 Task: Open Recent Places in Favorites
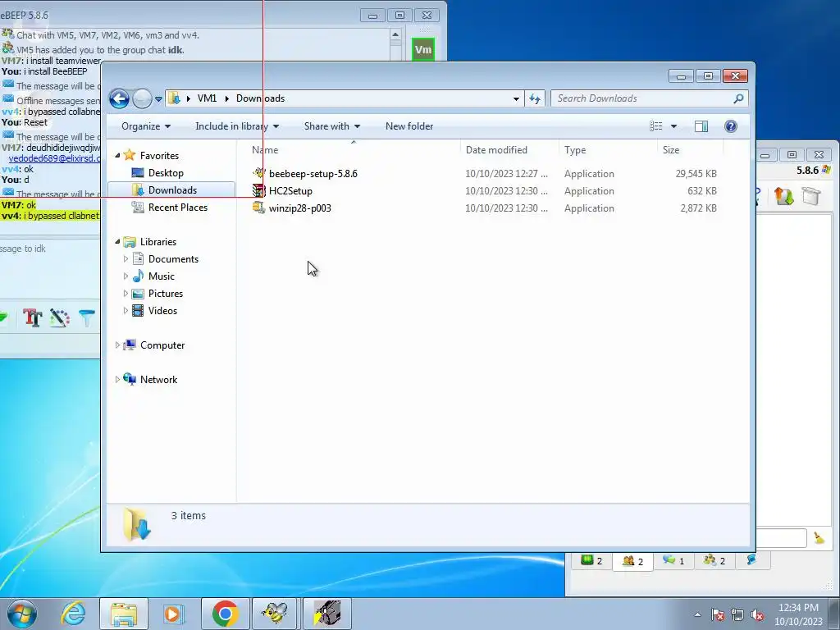tap(178, 208)
